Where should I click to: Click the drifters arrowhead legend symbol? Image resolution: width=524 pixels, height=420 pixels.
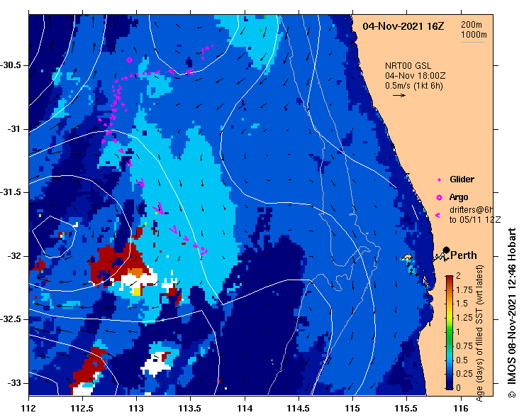coord(437,216)
